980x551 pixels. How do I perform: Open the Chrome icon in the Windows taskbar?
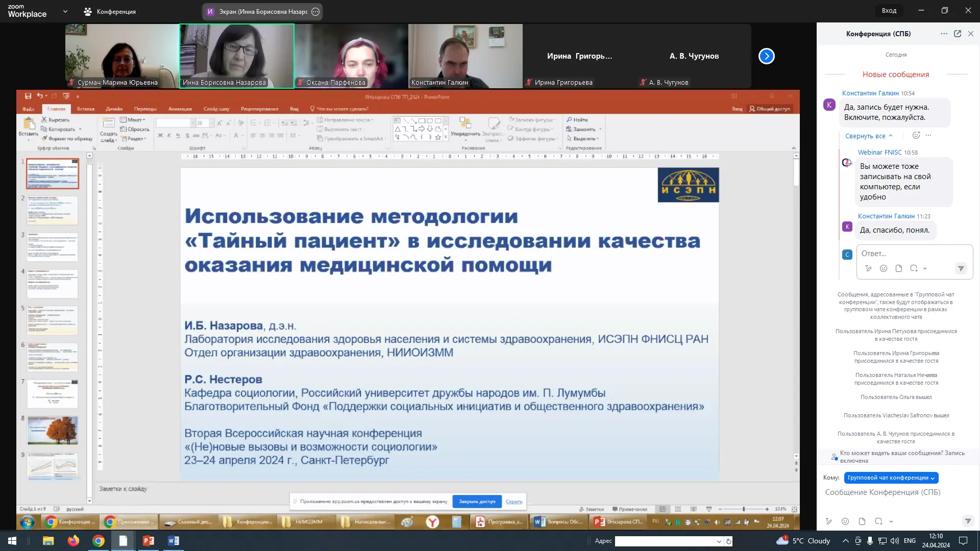(x=99, y=541)
